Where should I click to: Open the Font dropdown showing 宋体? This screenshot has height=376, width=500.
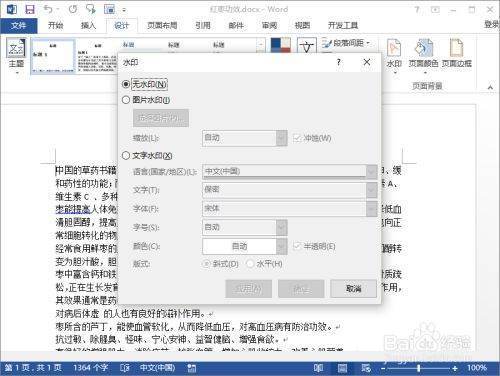[371, 209]
